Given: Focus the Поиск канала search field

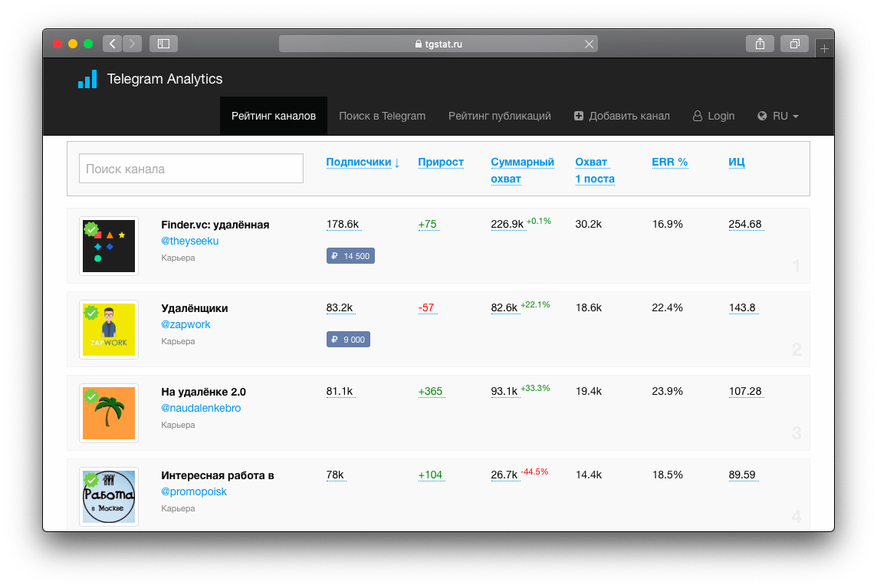Looking at the screenshot, I should (191, 169).
